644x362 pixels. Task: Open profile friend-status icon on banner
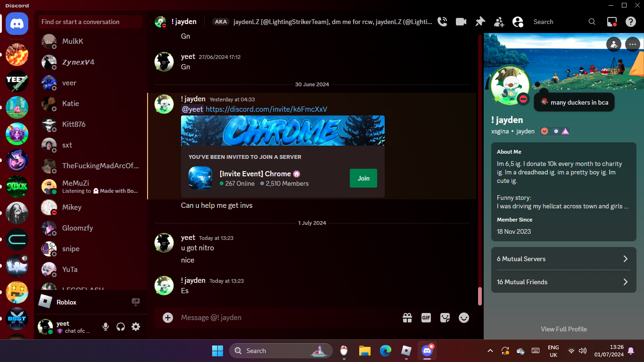tap(614, 44)
